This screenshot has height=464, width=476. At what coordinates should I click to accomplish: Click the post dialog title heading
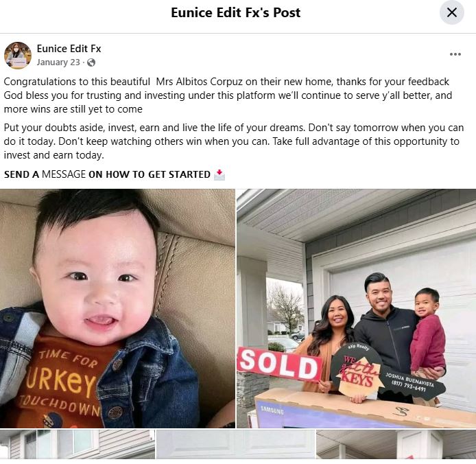[x=235, y=13]
